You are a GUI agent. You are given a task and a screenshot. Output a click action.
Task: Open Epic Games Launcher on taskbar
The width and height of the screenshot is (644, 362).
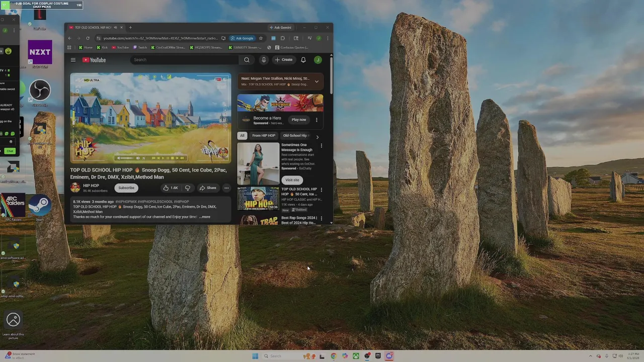point(378,356)
